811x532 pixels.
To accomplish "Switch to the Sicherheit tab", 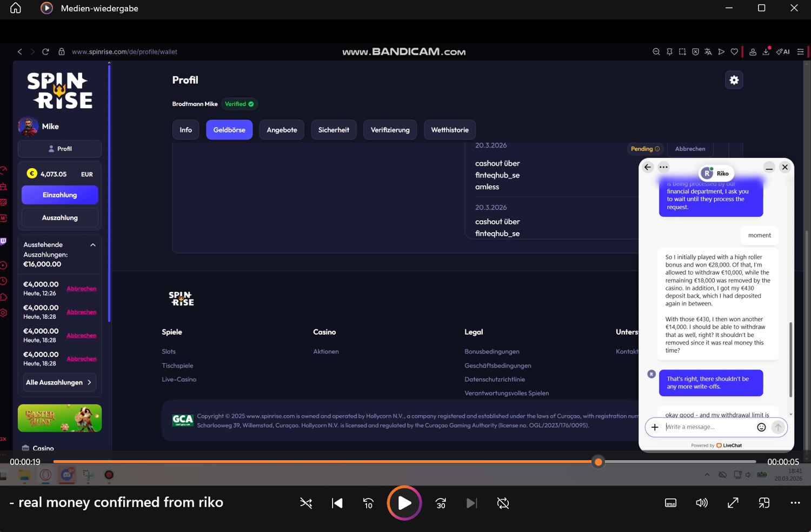I will tap(334, 130).
